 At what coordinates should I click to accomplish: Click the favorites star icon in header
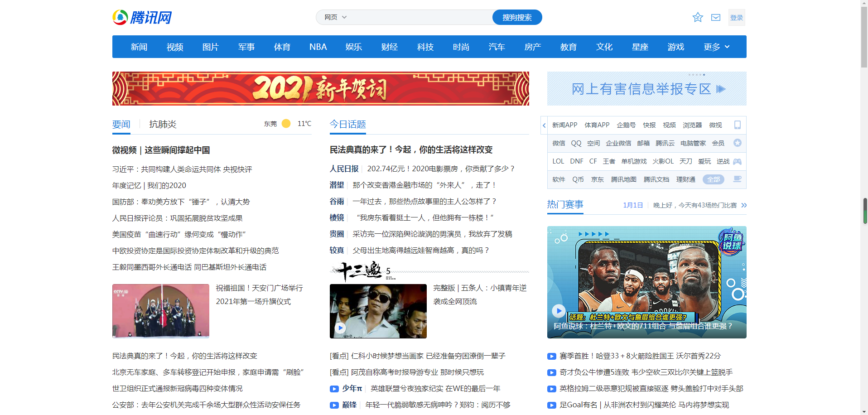point(697,18)
